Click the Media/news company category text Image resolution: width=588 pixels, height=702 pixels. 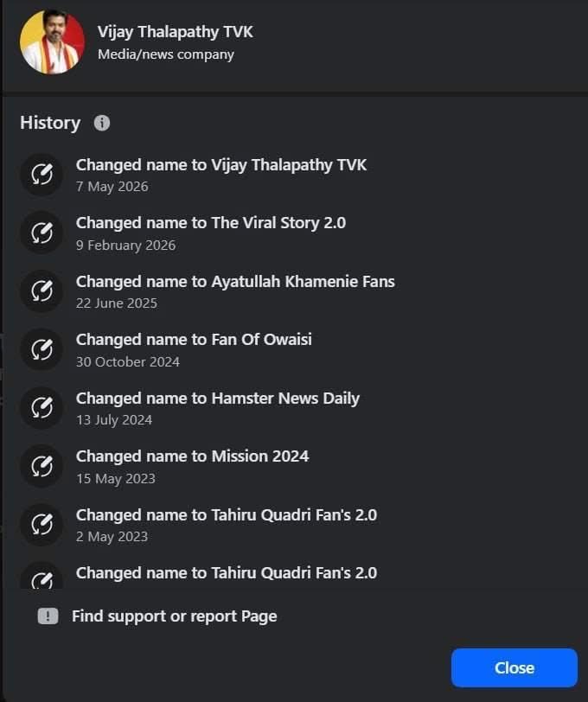point(166,54)
